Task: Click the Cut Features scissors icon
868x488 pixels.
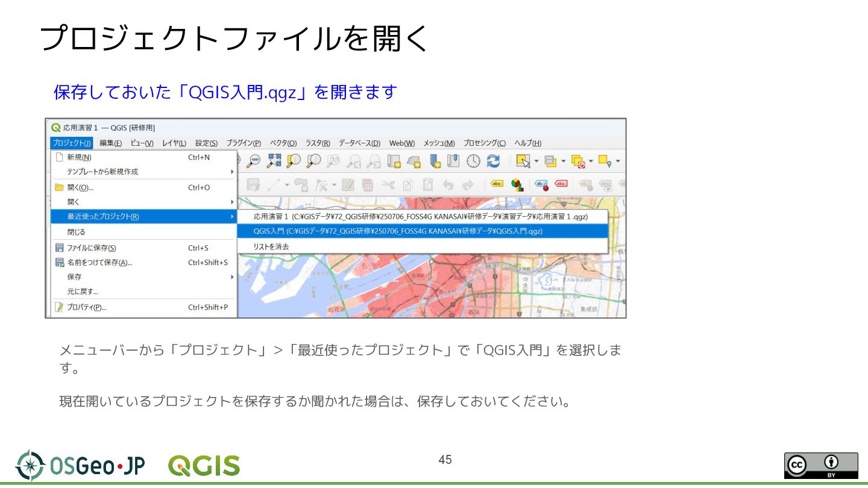Action: 388,185
